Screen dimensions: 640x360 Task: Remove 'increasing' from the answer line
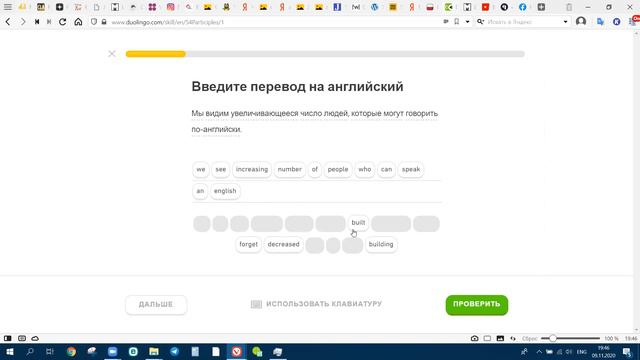(x=252, y=169)
